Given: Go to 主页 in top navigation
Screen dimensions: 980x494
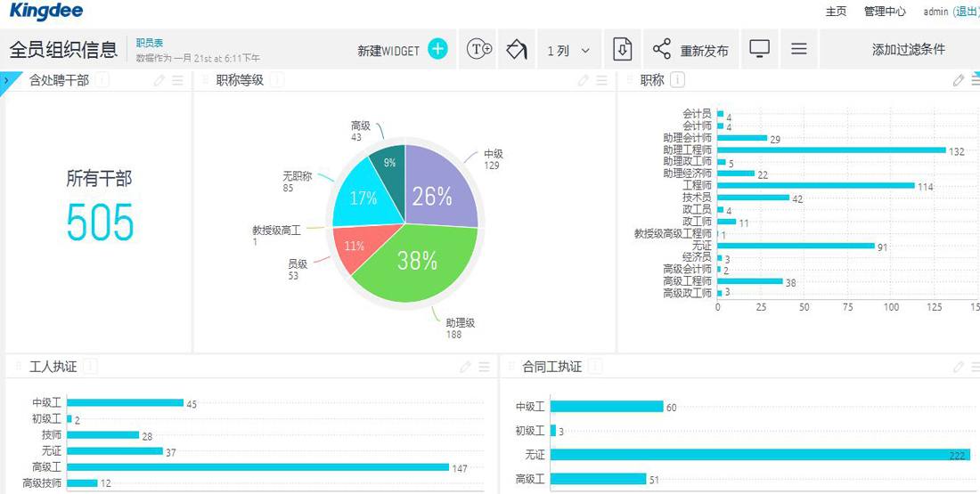Looking at the screenshot, I should (836, 12).
